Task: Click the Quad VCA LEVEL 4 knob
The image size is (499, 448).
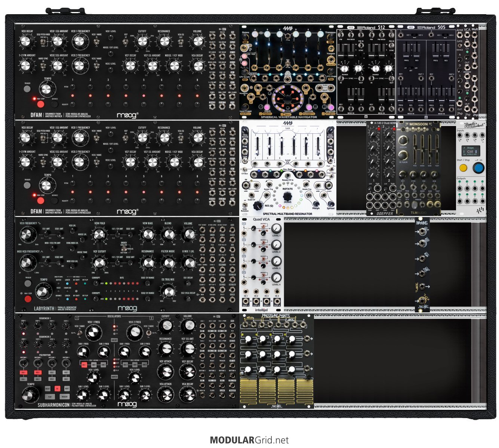Action: (276, 277)
